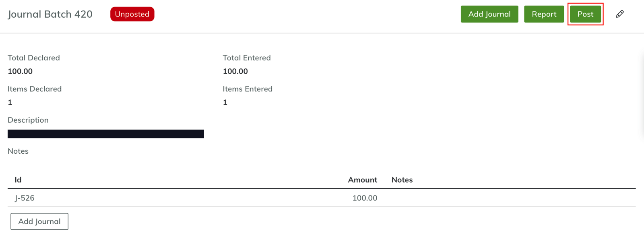The image size is (644, 237).
Task: Click the Notes label above the table
Action: pos(18,151)
